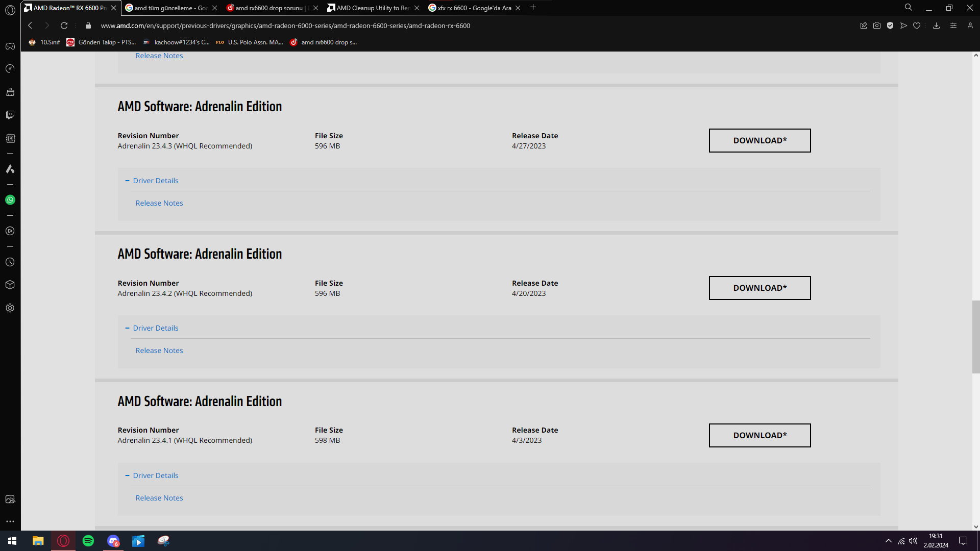Download Adrenalin 23.4.1 driver
Image resolution: width=980 pixels, height=551 pixels.
click(x=759, y=435)
